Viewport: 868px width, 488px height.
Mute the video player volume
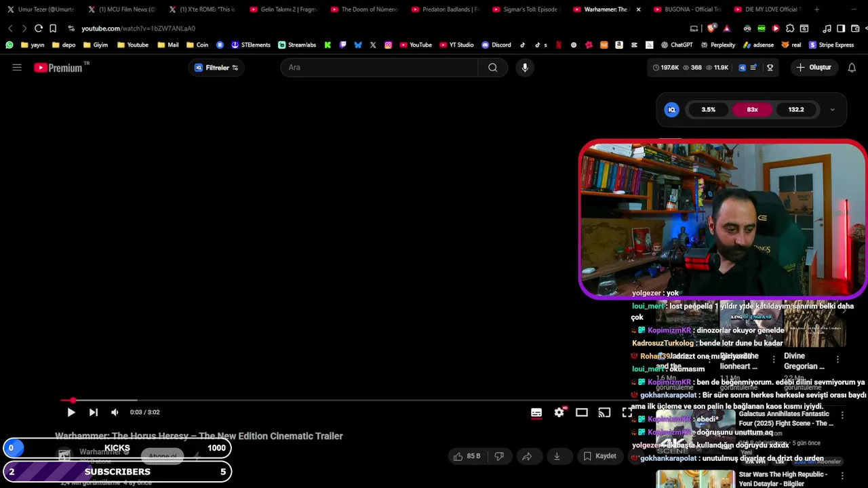[115, 412]
